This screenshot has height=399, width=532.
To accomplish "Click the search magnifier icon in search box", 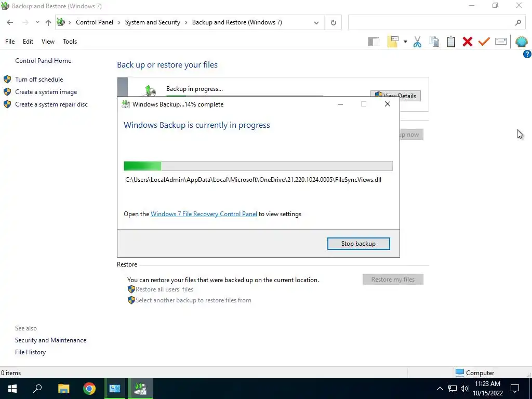I will point(518,23).
